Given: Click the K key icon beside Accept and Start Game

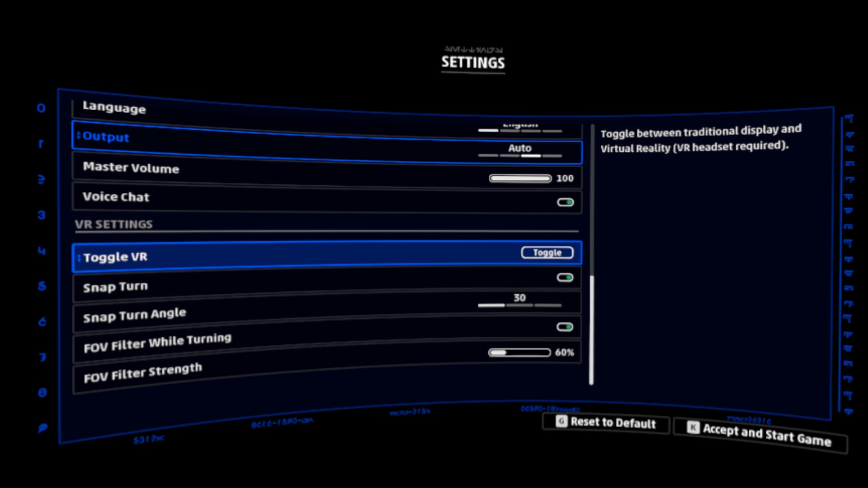Looking at the screenshot, I should click(693, 427).
